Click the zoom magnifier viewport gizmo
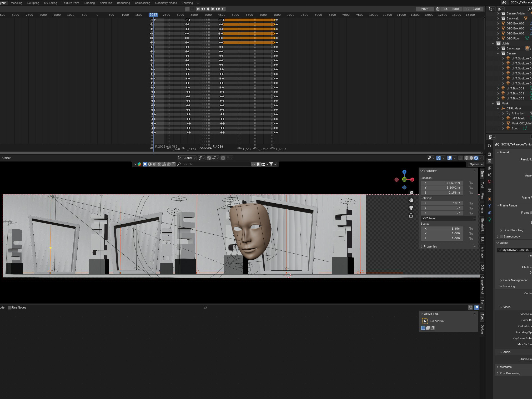Viewport: 532px width, 399px height. point(411,193)
